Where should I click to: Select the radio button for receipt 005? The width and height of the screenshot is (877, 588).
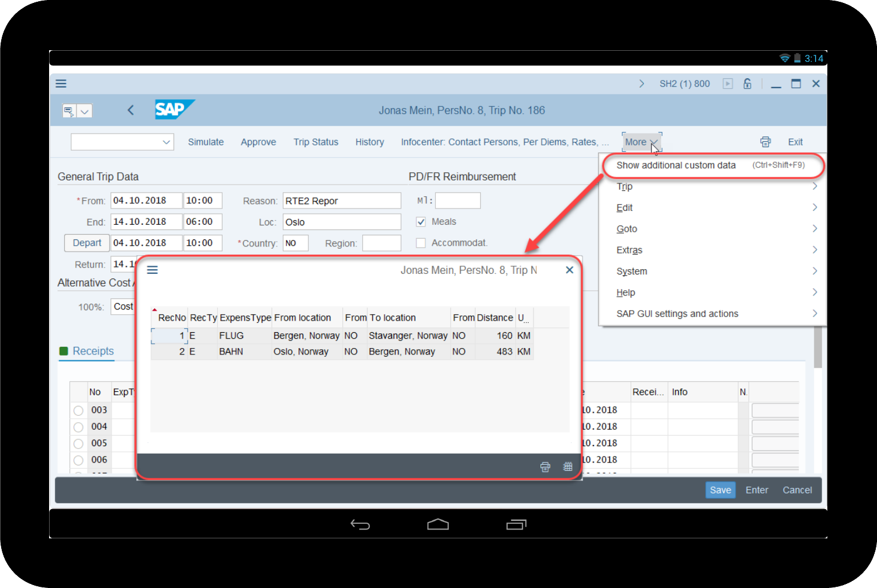click(x=78, y=443)
